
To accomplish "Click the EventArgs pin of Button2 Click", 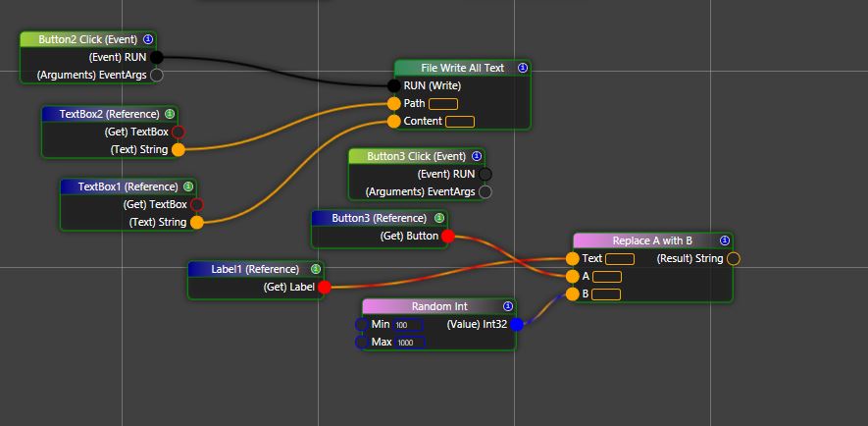I will coord(157,75).
